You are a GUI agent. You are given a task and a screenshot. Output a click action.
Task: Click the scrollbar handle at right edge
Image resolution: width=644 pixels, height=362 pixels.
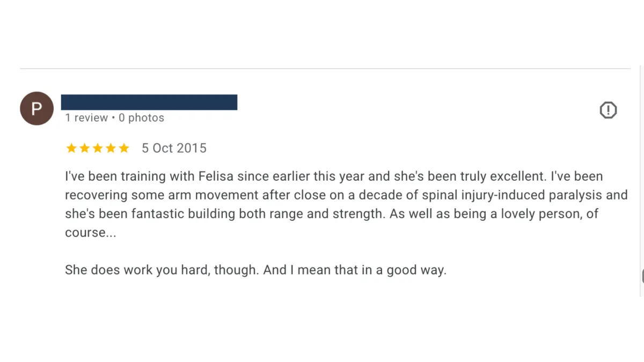pos(642,276)
